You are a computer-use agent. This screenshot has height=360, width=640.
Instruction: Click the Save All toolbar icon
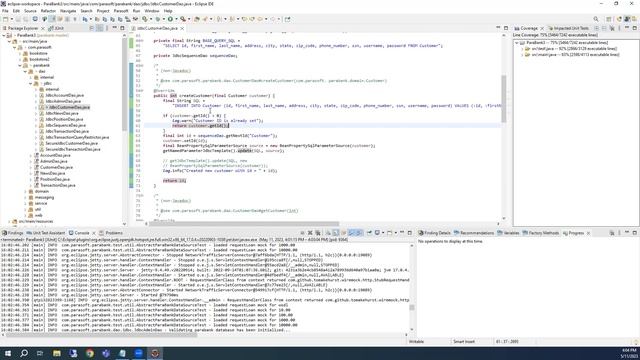pyautogui.click(x=26, y=19)
